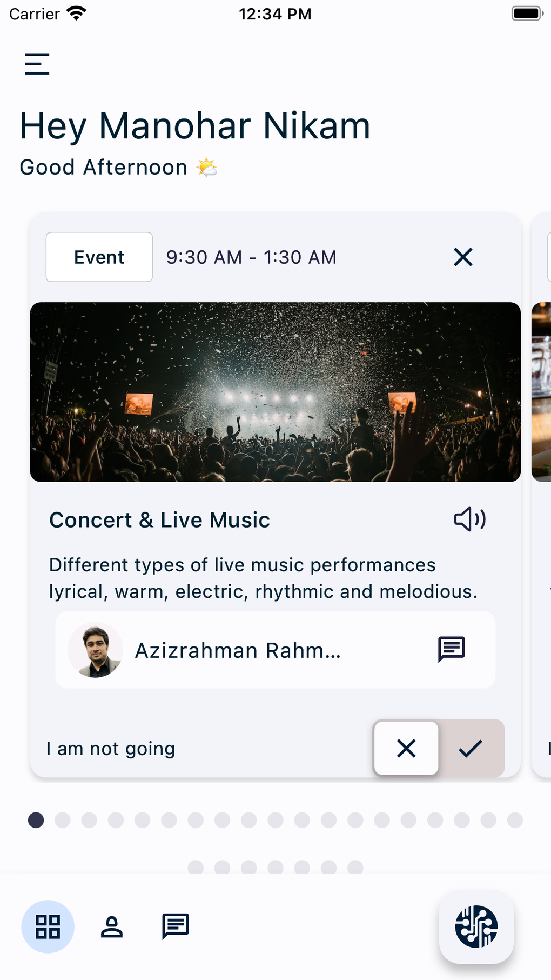This screenshot has width=551, height=980.
Task: Message Azizrahman via chat icon
Action: click(x=451, y=649)
